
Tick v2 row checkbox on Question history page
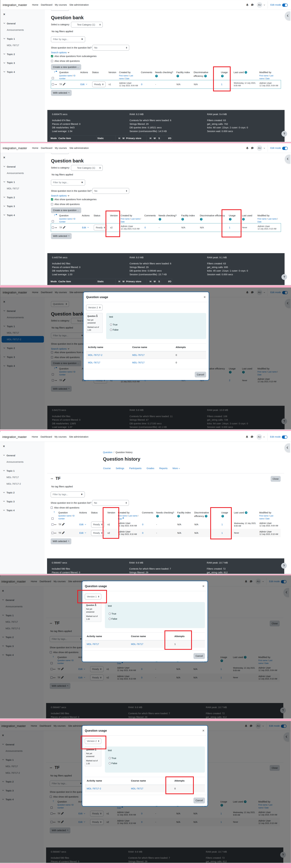tap(53, 533)
